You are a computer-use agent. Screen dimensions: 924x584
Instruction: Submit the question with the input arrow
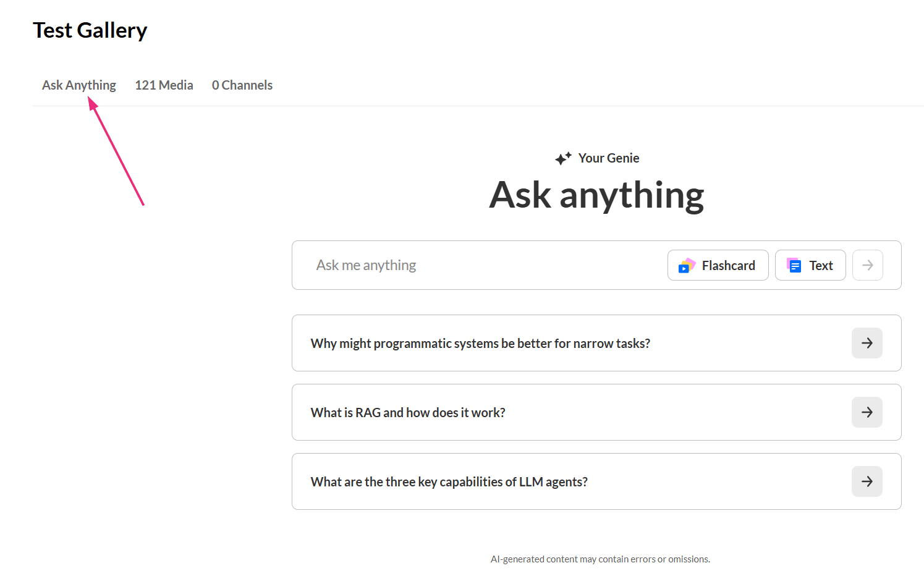click(867, 265)
